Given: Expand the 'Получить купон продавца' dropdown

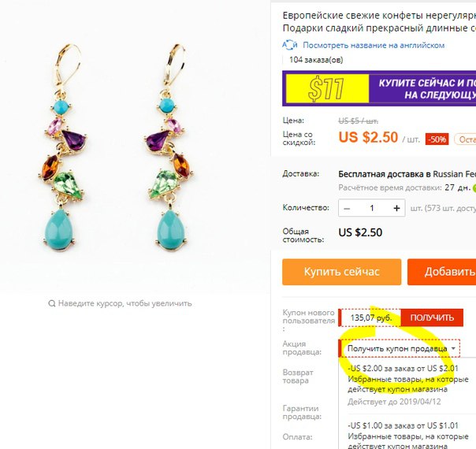Looking at the screenshot, I should tap(400, 349).
